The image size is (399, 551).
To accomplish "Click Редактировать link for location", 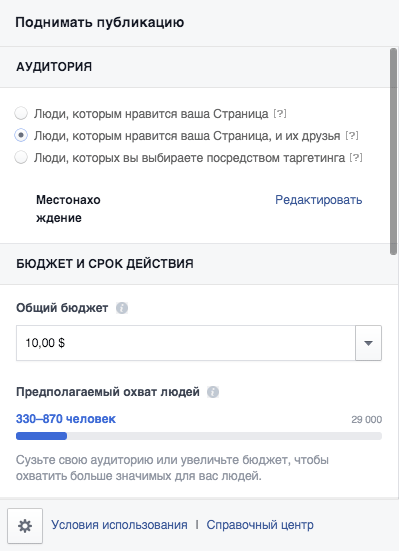I will (x=318, y=200).
